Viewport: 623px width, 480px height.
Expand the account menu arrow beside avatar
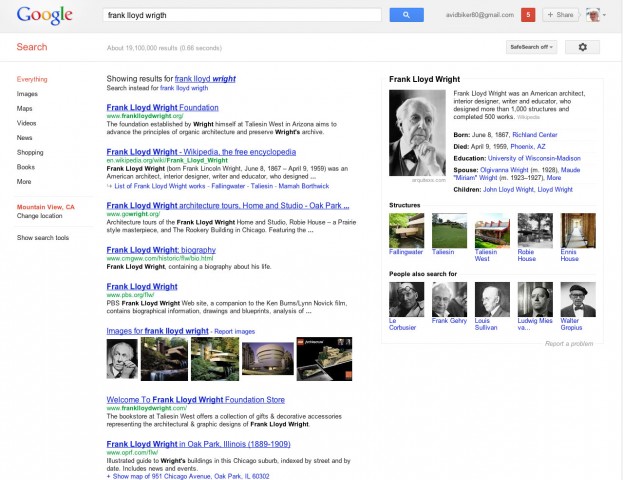tap(604, 15)
